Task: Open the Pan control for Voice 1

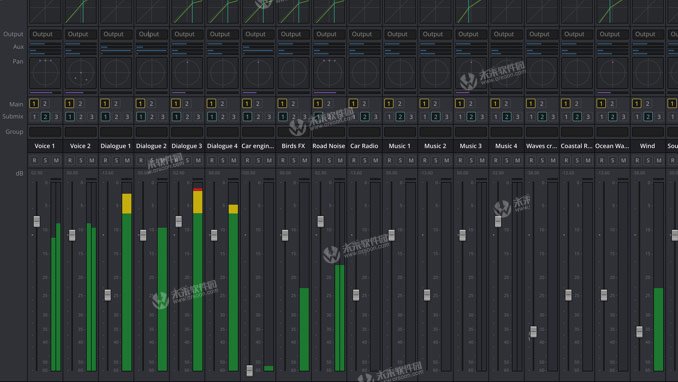Action: pyautogui.click(x=45, y=73)
